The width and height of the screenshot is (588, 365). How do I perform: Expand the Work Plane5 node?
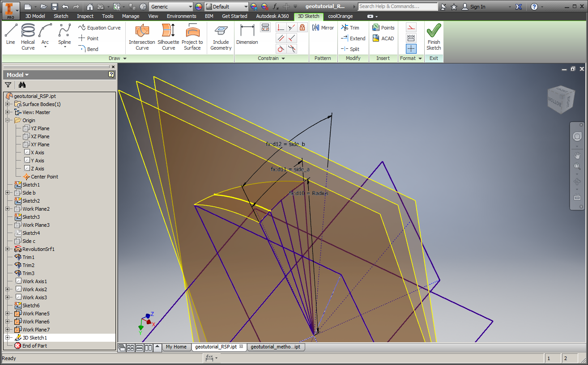pos(7,314)
